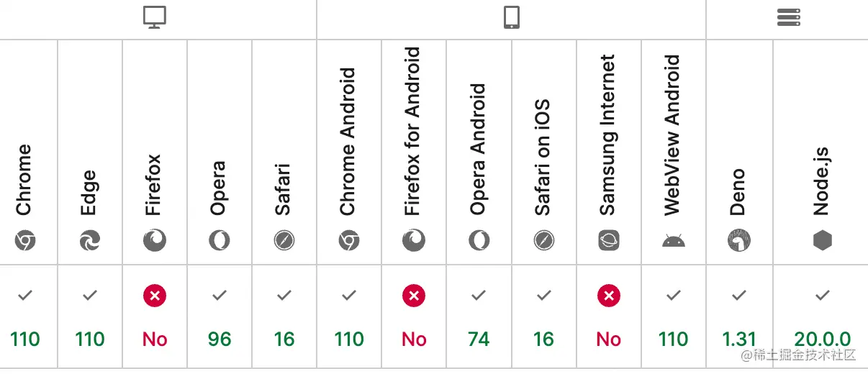Click the Opera Android column header
Viewport: 868px width, 374px height.
(x=479, y=150)
